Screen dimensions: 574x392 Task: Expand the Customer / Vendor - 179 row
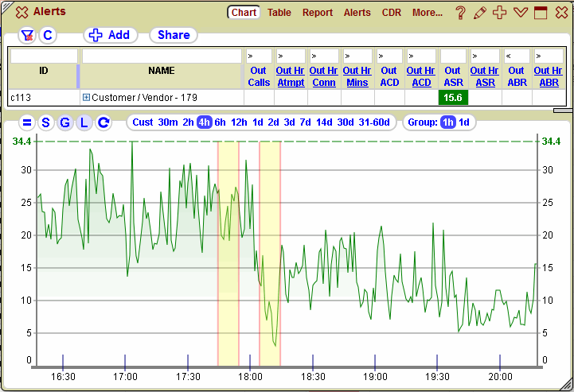(x=86, y=97)
